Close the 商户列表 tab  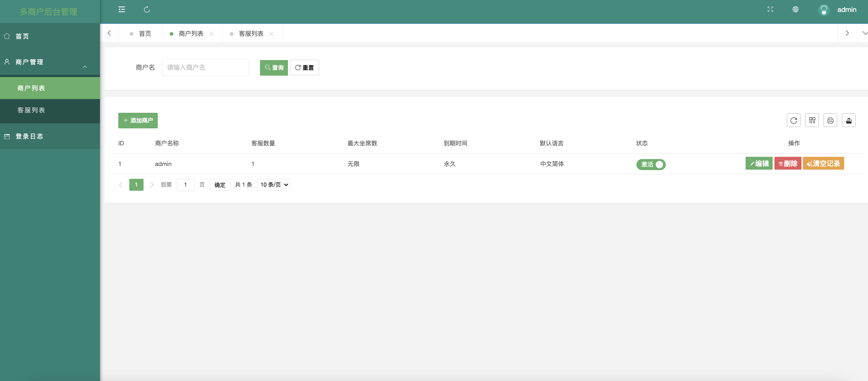[211, 34]
